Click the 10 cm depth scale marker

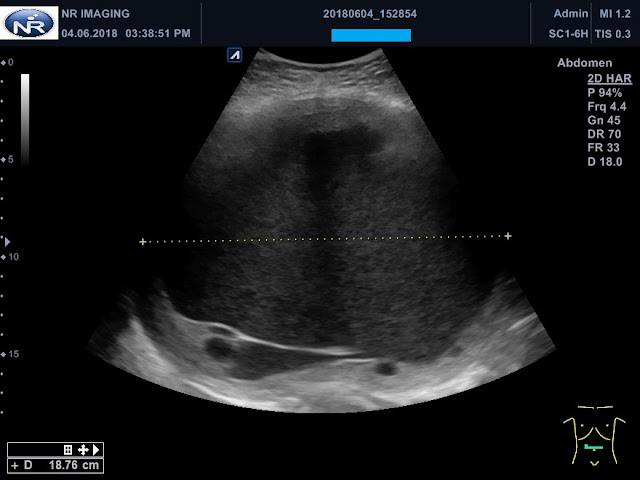[10, 257]
